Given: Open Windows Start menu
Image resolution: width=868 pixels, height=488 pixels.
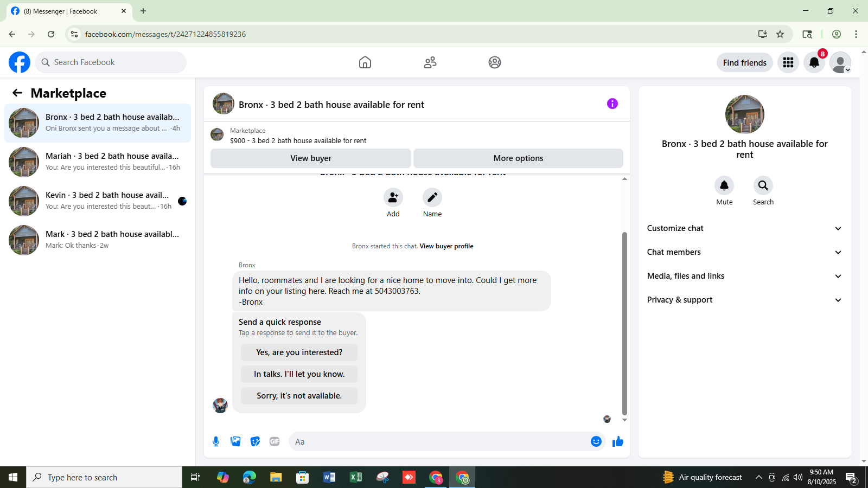Looking at the screenshot, I should (x=13, y=477).
